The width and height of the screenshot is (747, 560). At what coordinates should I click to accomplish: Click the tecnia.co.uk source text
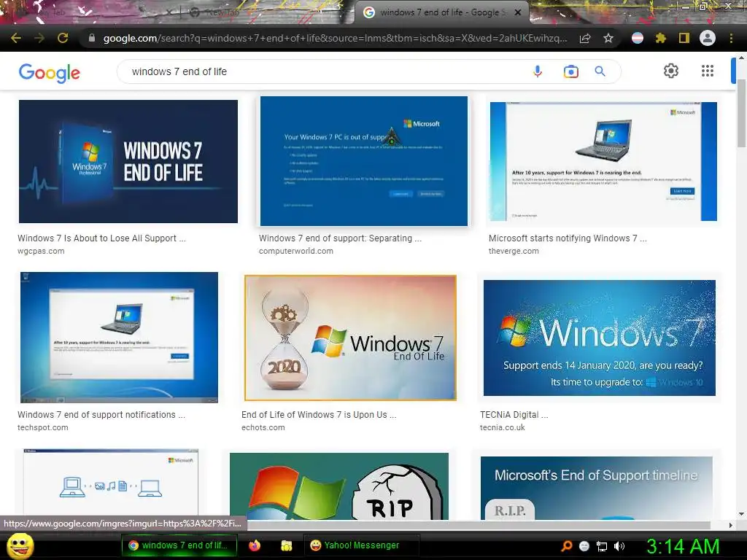coord(502,427)
